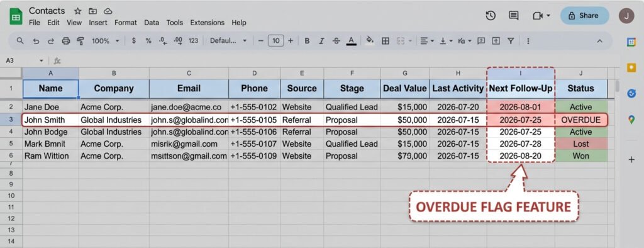
Task: Format as currency
Action: click(133, 41)
